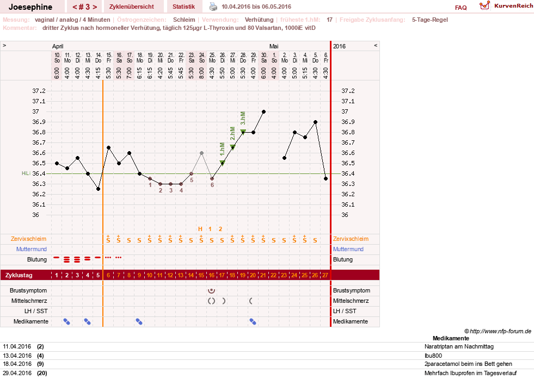Click the last temperature point on day 27
Viewport: 534px width, 392px height.
(326, 179)
